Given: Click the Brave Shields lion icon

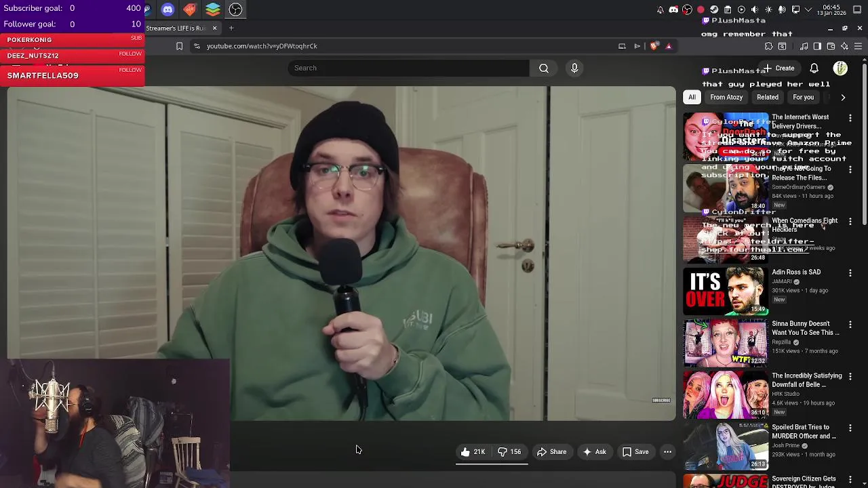Looking at the screenshot, I should [x=654, y=46].
